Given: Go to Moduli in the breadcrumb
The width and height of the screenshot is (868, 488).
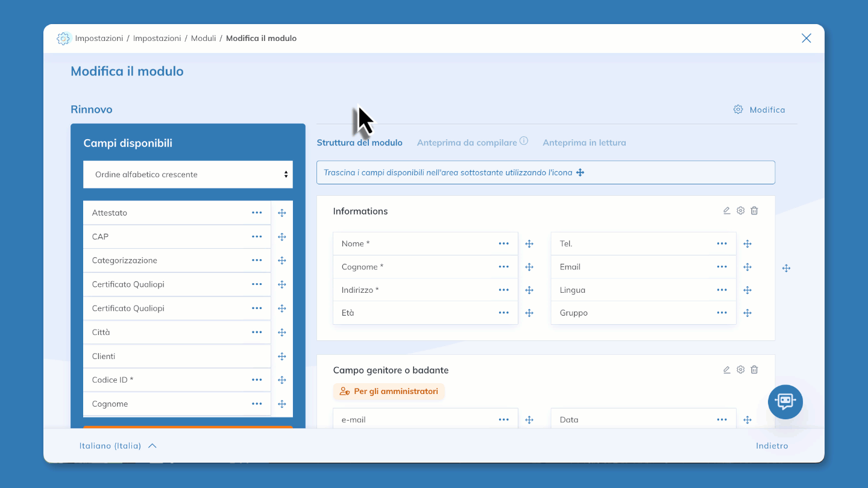Looking at the screenshot, I should 203,38.
